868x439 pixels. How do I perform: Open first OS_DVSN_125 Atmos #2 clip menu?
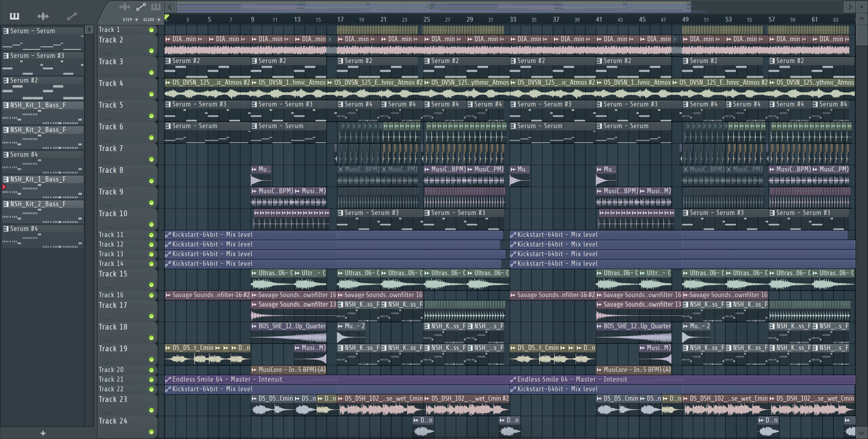click(x=168, y=83)
